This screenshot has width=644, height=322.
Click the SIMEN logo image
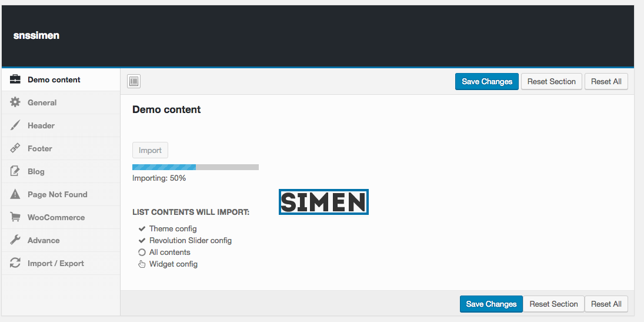pos(323,202)
